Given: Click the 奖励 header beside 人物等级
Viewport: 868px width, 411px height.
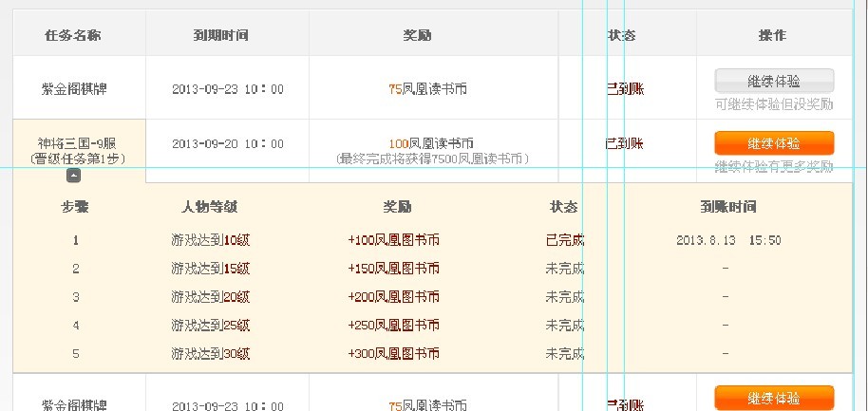Looking at the screenshot, I should tap(398, 207).
